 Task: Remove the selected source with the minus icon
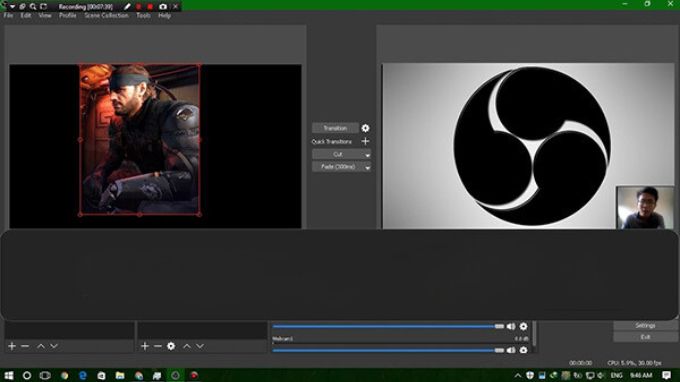(158, 346)
